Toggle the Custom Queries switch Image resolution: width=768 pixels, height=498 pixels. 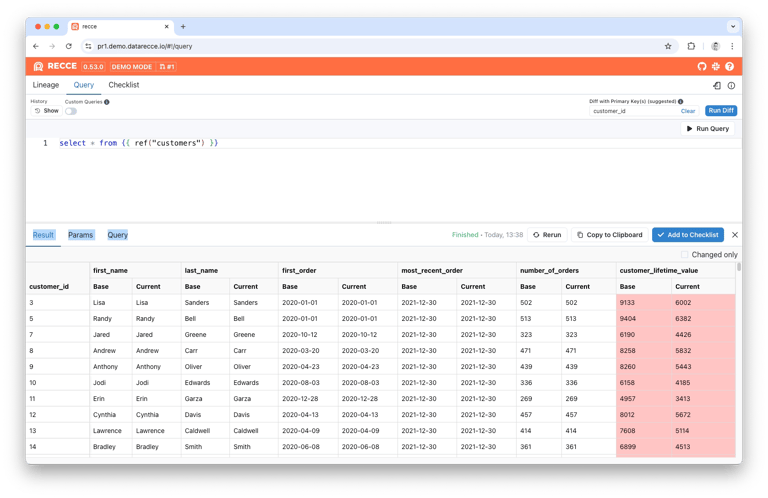click(x=71, y=111)
